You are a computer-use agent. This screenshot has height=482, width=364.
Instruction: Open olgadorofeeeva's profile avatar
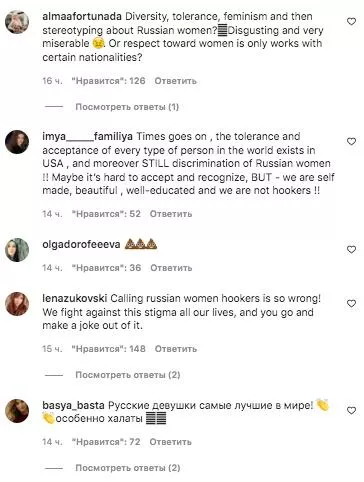(x=17, y=250)
